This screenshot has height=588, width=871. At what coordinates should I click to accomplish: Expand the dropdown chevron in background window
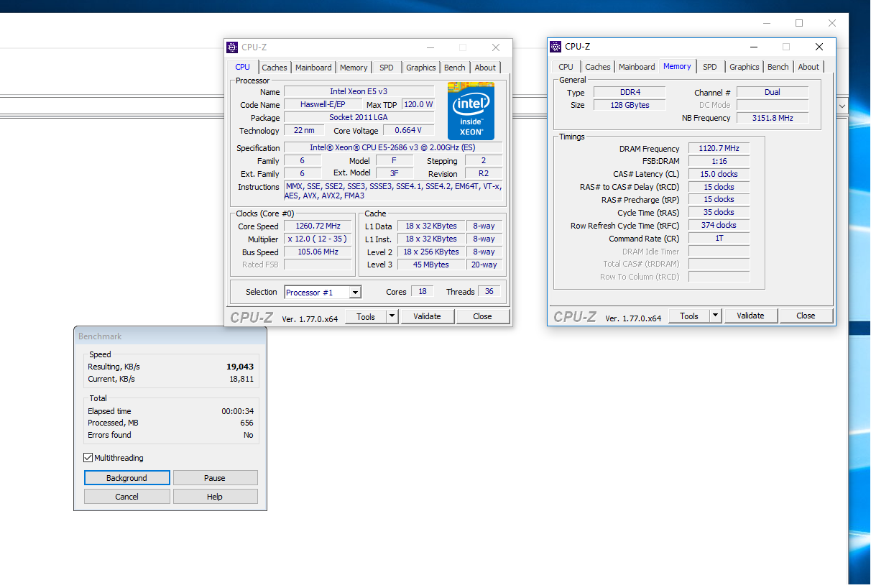coord(842,106)
